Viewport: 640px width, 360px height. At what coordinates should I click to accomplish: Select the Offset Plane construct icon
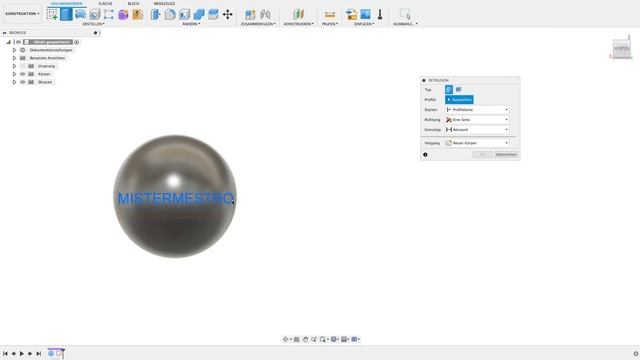click(298, 14)
